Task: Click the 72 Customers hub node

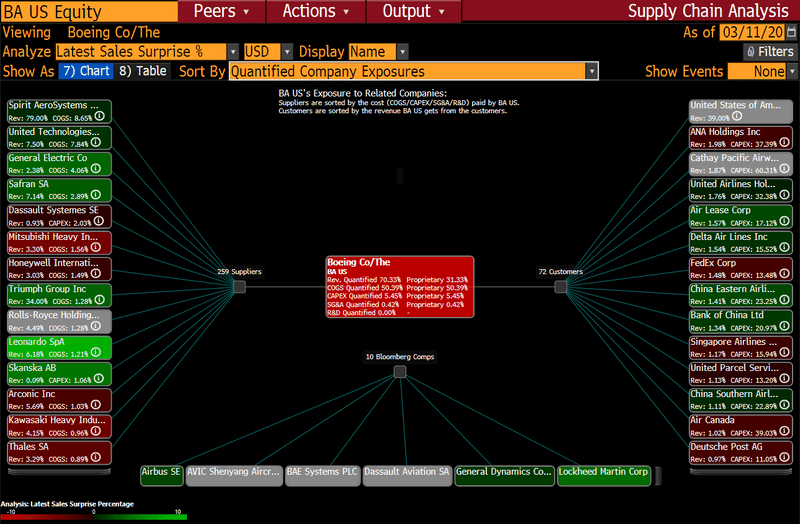Action: tap(561, 287)
